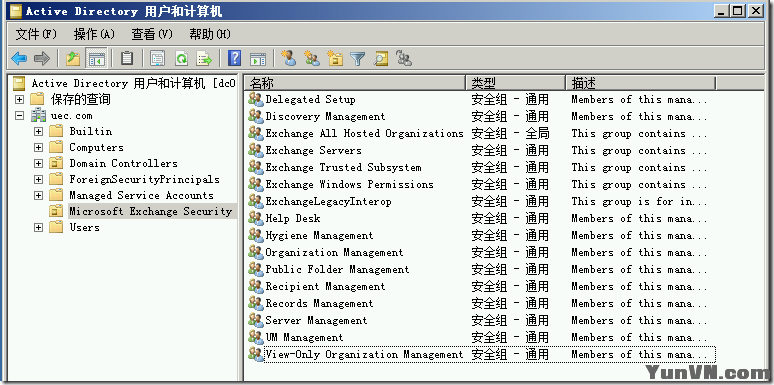The height and width of the screenshot is (385, 774).
Task: Click the UM Management group icon
Action: (256, 337)
